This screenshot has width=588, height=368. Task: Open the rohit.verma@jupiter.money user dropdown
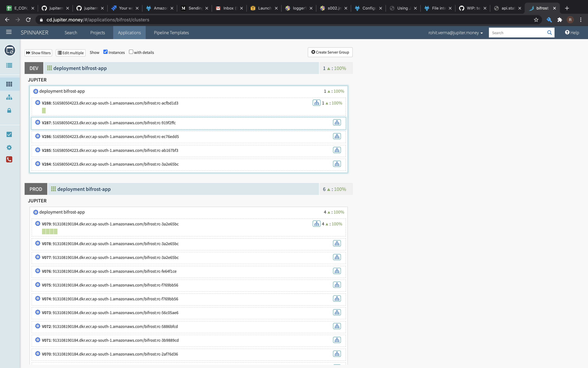(456, 33)
